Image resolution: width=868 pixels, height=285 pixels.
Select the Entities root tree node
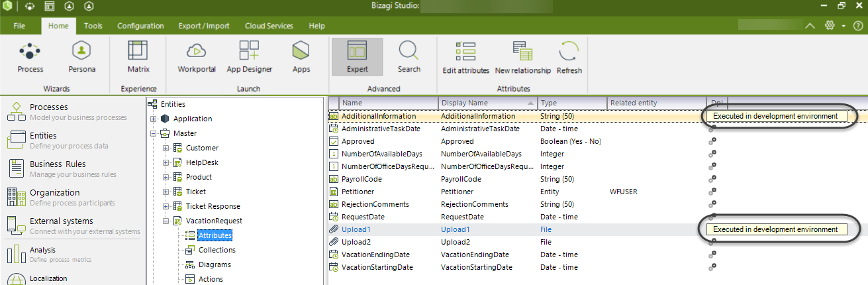pyautogui.click(x=173, y=104)
